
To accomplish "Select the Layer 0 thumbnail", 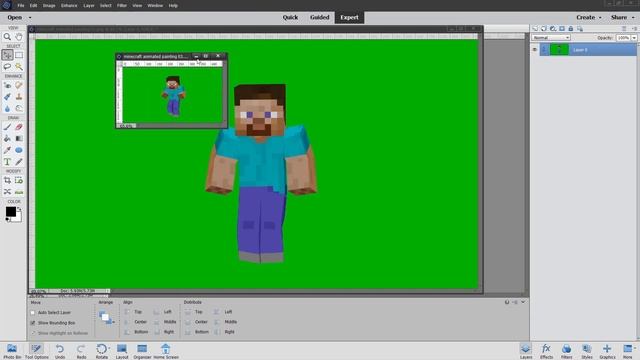I will (559, 50).
